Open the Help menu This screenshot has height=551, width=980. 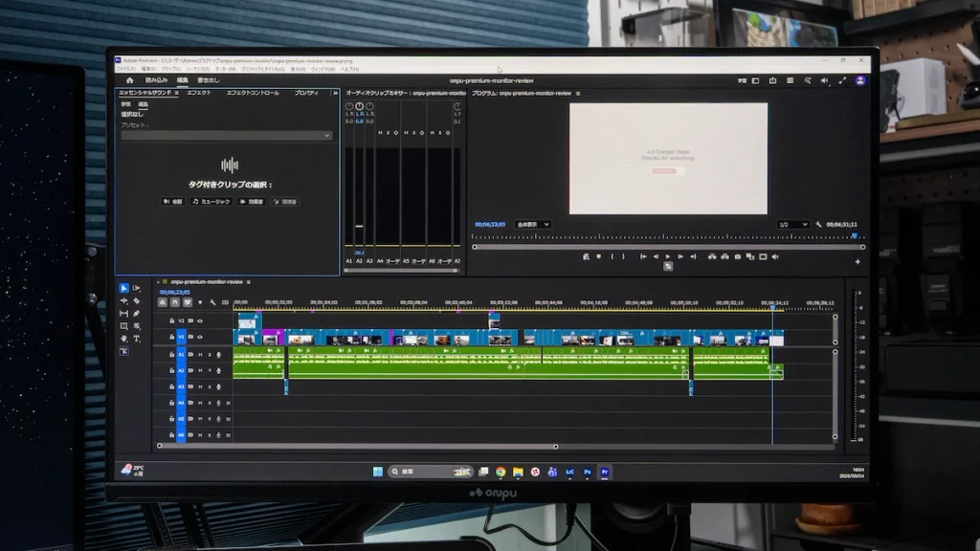click(349, 69)
